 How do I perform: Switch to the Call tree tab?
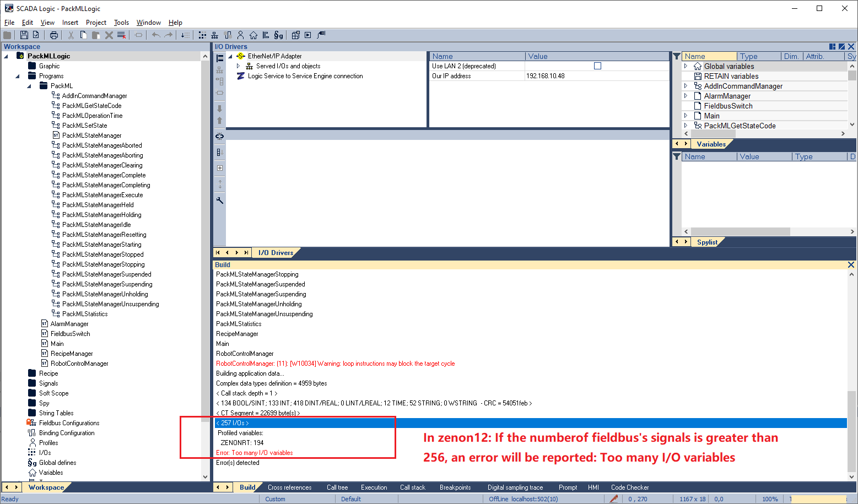(337, 487)
